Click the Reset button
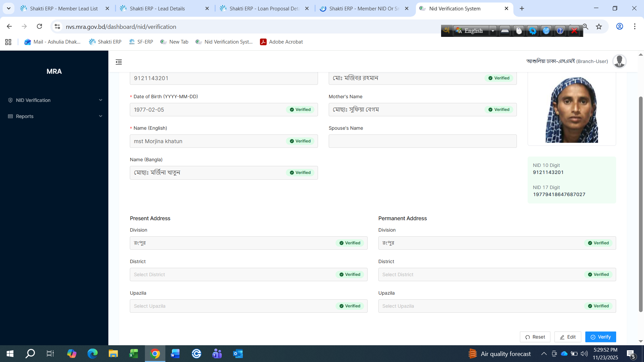644x362 pixels. pyautogui.click(x=535, y=337)
